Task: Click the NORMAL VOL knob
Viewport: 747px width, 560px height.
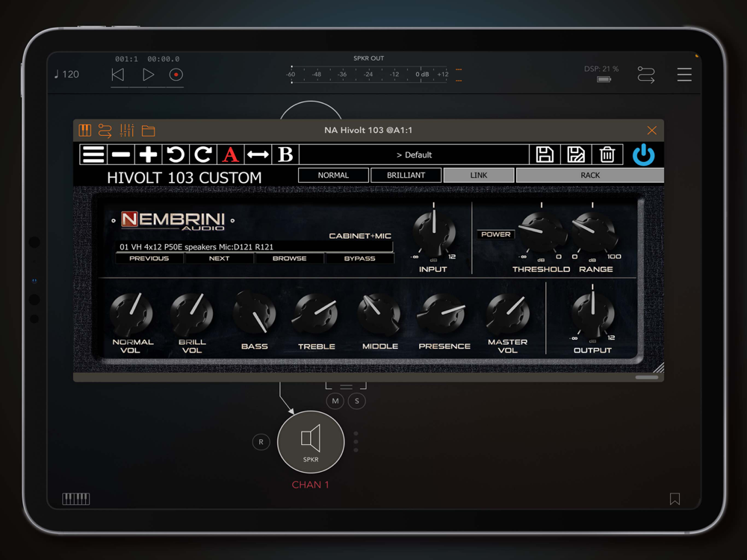Action: [x=131, y=314]
